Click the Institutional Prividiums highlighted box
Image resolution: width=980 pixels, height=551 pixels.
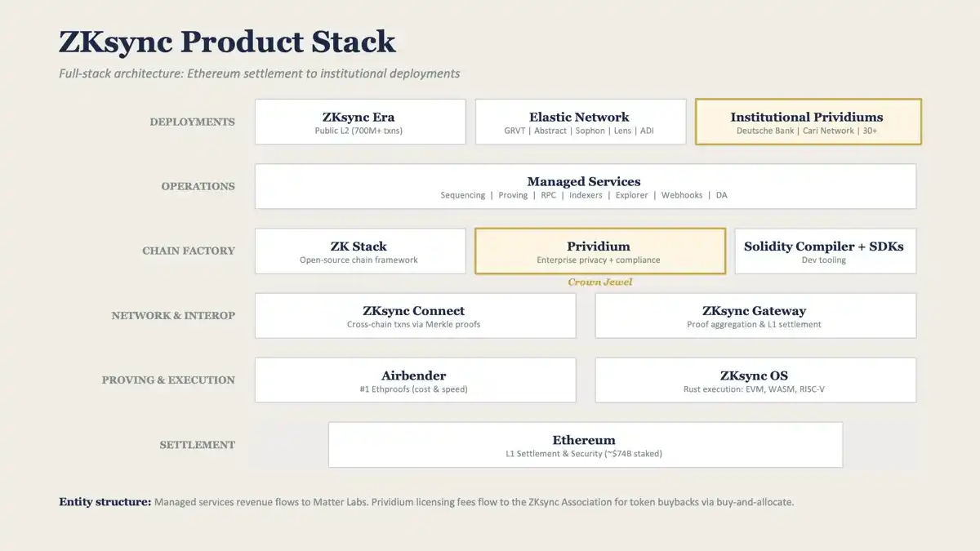pyautogui.click(x=808, y=122)
